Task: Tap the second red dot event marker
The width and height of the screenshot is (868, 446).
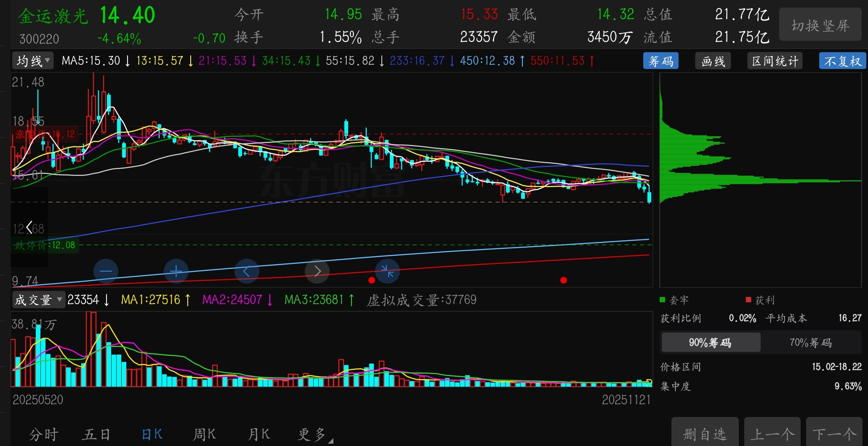Action: tap(564, 280)
